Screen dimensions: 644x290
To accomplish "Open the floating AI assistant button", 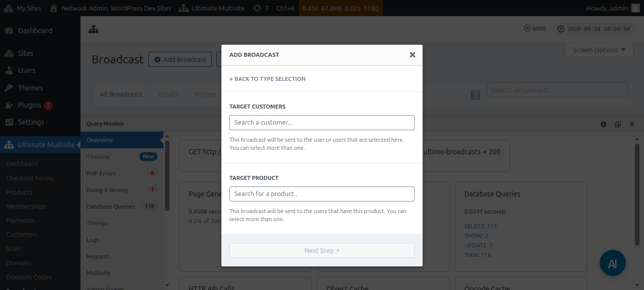I will click(613, 263).
